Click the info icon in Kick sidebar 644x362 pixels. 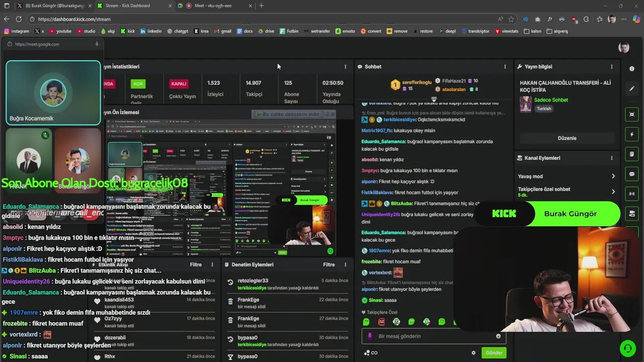[x=632, y=69]
